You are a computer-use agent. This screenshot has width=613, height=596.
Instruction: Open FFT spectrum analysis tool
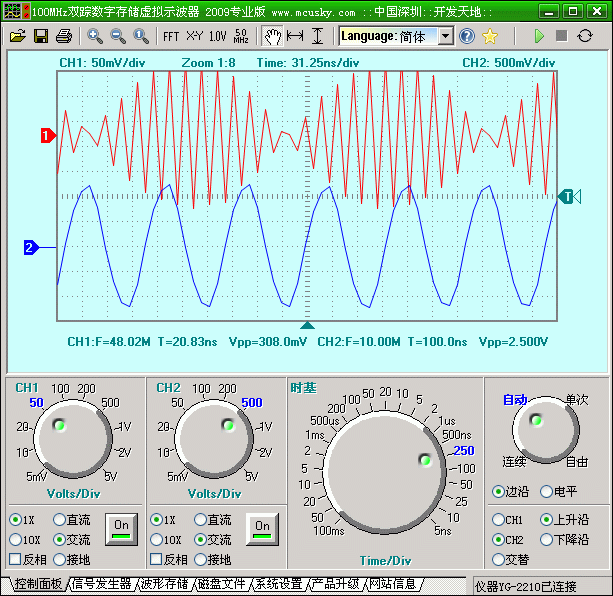171,36
